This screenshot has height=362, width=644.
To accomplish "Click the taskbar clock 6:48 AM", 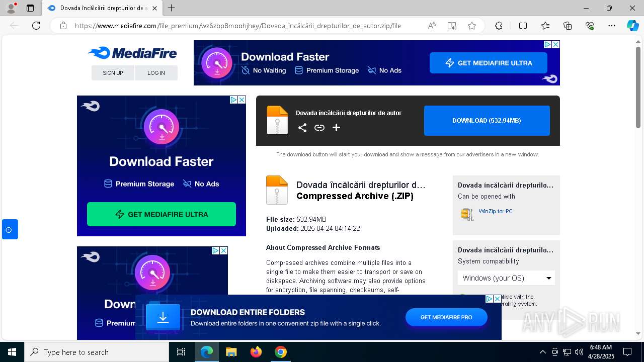I will coord(601,352).
